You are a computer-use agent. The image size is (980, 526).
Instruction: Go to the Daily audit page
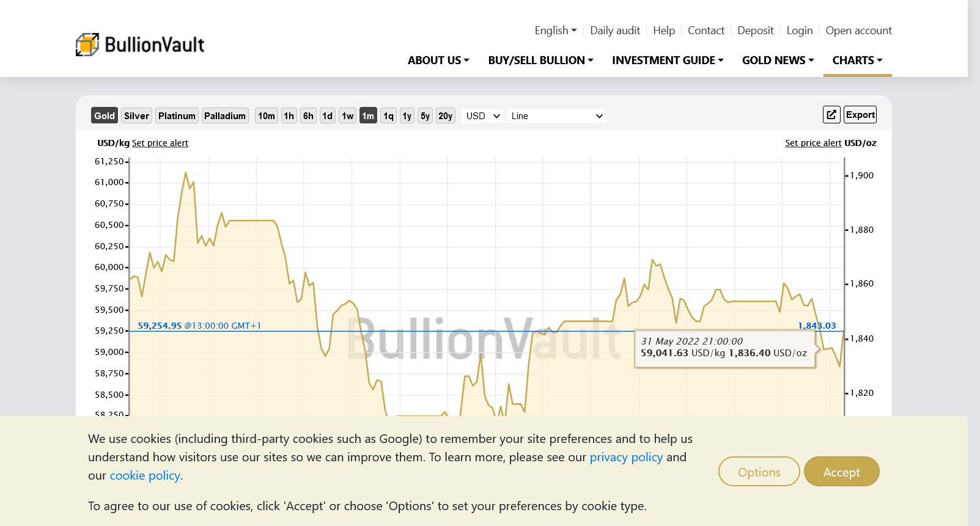tap(614, 31)
